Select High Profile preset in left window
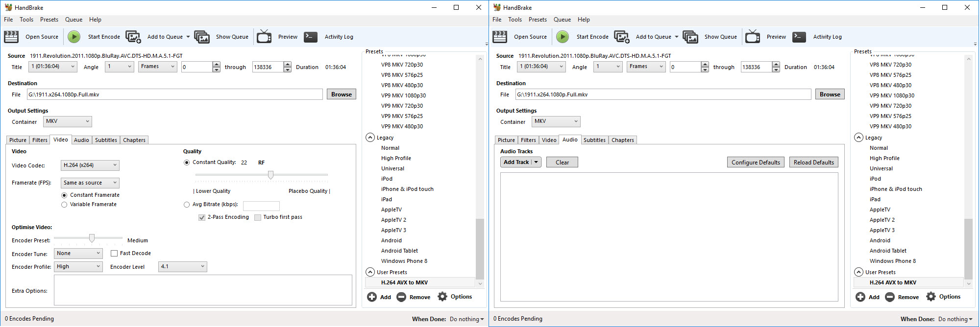Screen dimensions: 980x327 pos(396,158)
